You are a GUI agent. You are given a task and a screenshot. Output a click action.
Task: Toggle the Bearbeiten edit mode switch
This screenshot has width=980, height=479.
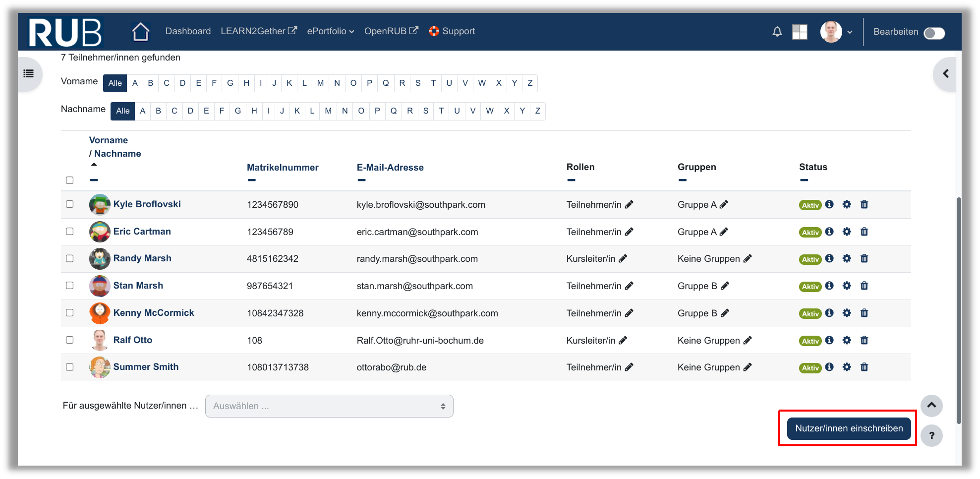[934, 33]
